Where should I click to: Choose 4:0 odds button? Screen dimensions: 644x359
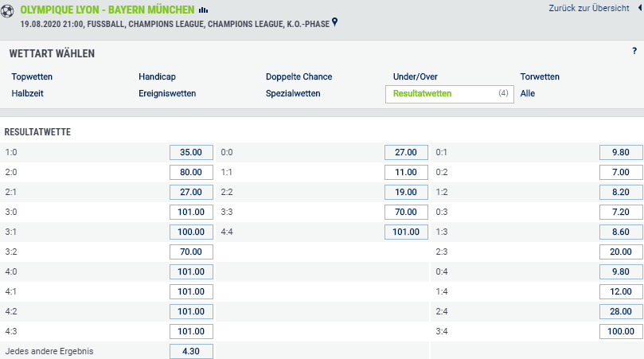(x=191, y=272)
